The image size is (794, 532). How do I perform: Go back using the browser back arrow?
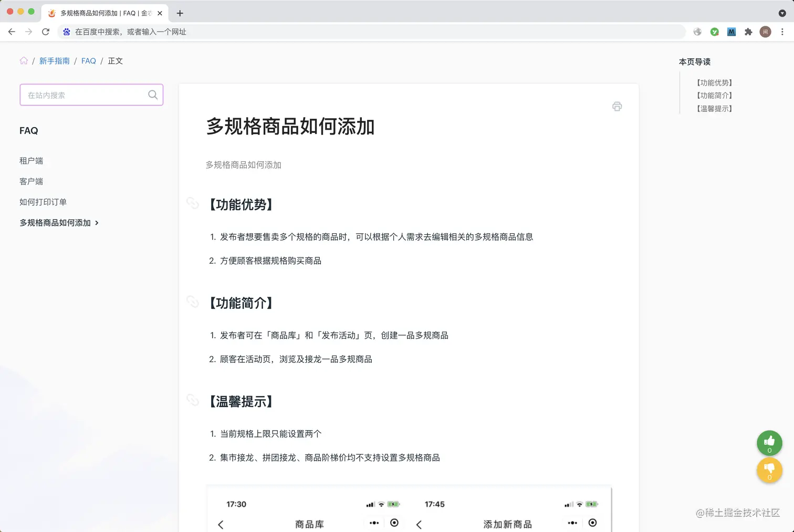click(x=12, y=32)
